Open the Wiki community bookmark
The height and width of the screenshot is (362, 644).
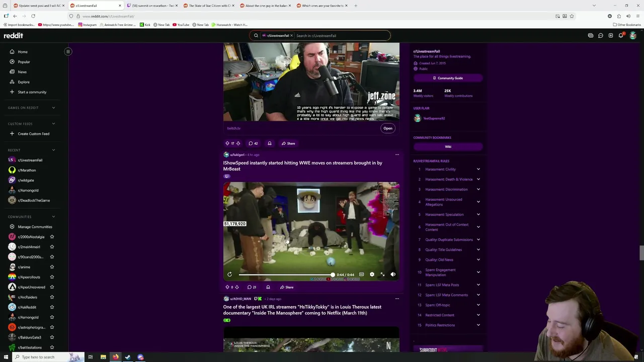click(448, 147)
